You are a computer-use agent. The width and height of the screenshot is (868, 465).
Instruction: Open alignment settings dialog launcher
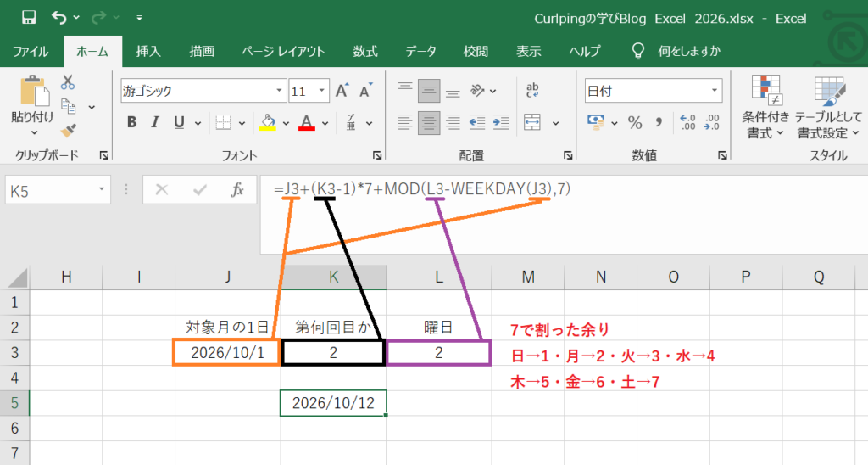pos(568,156)
